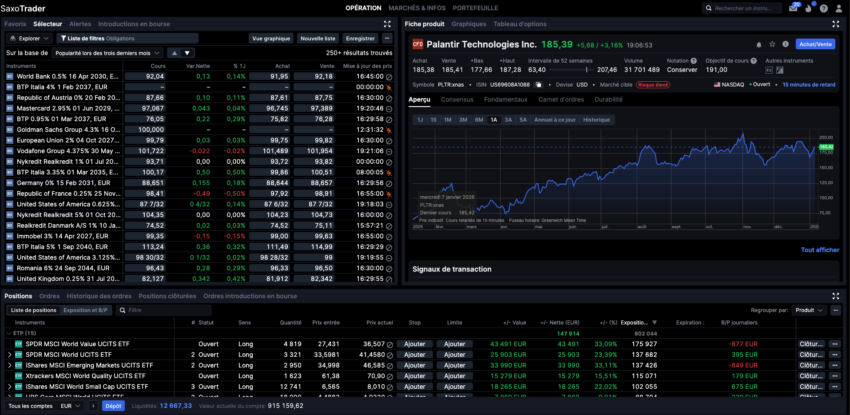
Task: Maximize the Positions panel
Action: [835, 296]
